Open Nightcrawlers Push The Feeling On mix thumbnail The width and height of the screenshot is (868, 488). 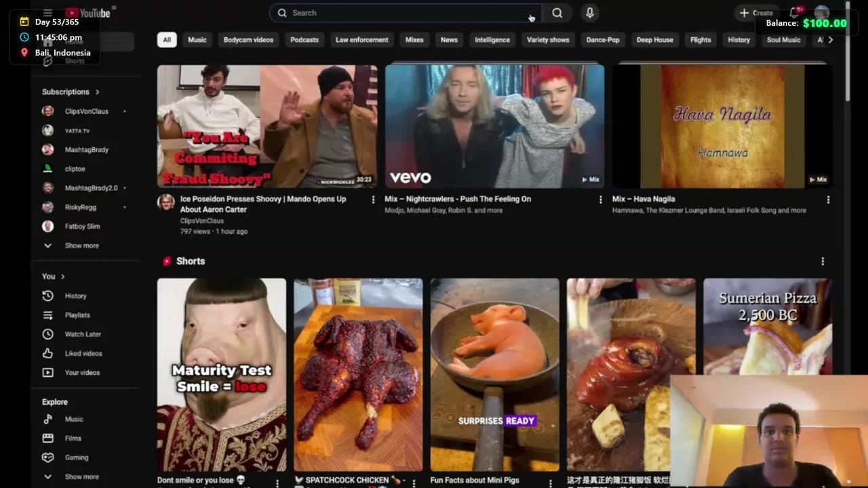[494, 126]
